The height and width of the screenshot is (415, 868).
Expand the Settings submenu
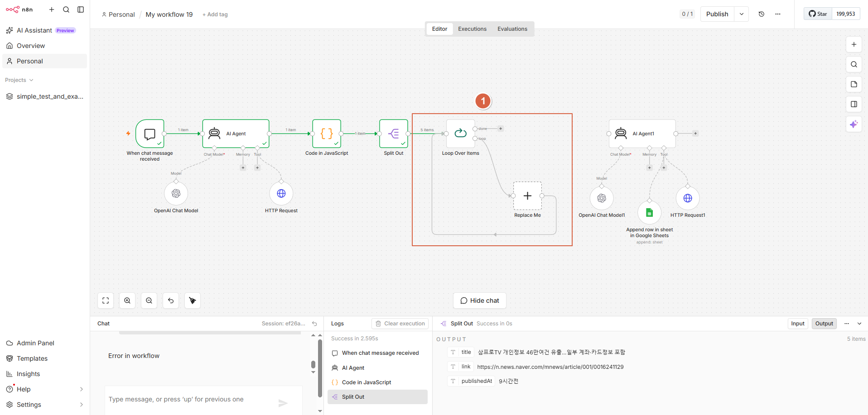click(x=82, y=405)
